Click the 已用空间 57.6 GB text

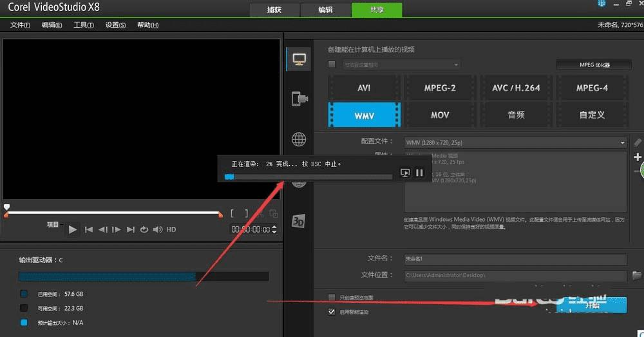point(61,294)
